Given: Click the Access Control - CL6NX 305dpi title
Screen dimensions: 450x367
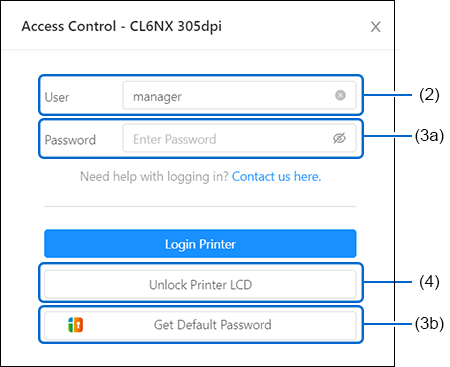Looking at the screenshot, I should [122, 26].
